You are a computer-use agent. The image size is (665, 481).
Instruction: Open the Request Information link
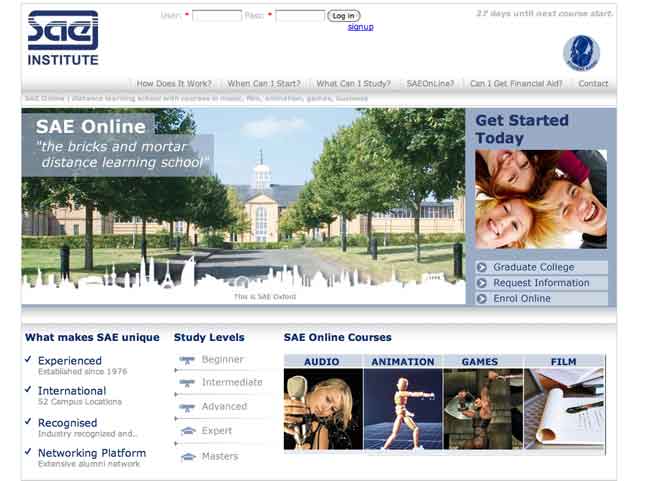[541, 283]
